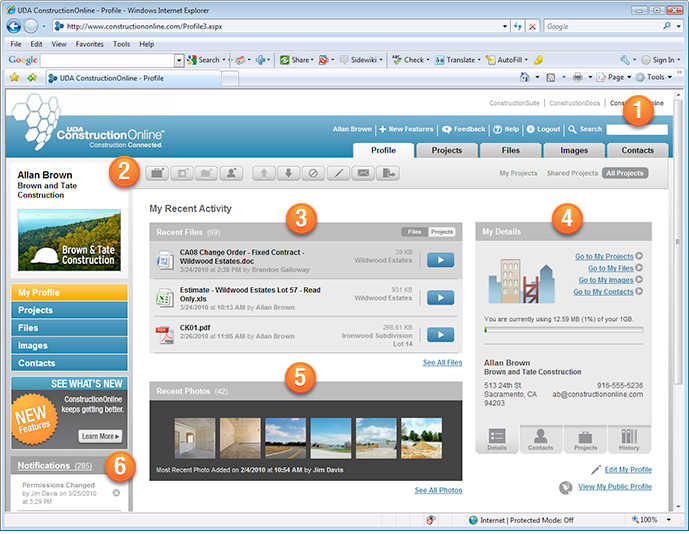This screenshot has width=689, height=534.
Task: Click the envelope email toolbar icon
Action: click(x=363, y=174)
